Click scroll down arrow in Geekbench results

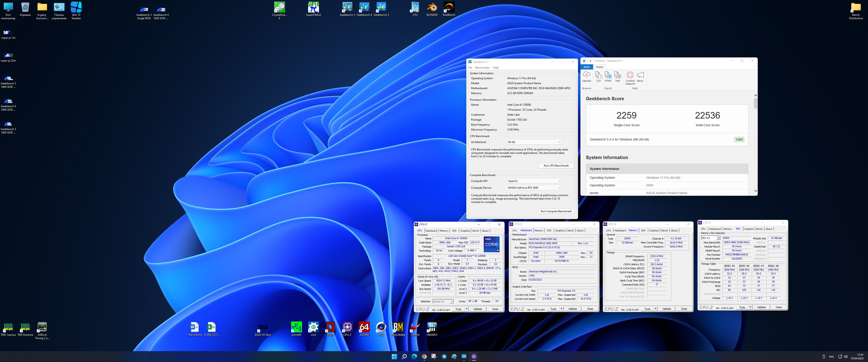755,191
